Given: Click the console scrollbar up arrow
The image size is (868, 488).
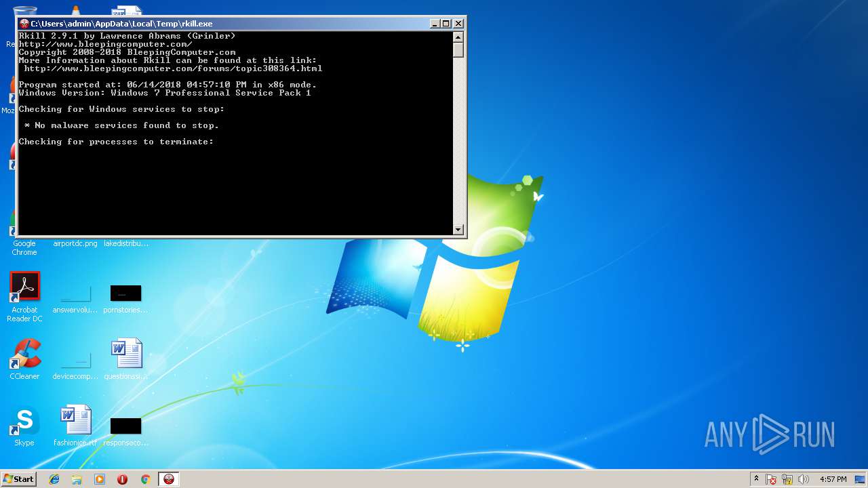Looking at the screenshot, I should coord(458,37).
